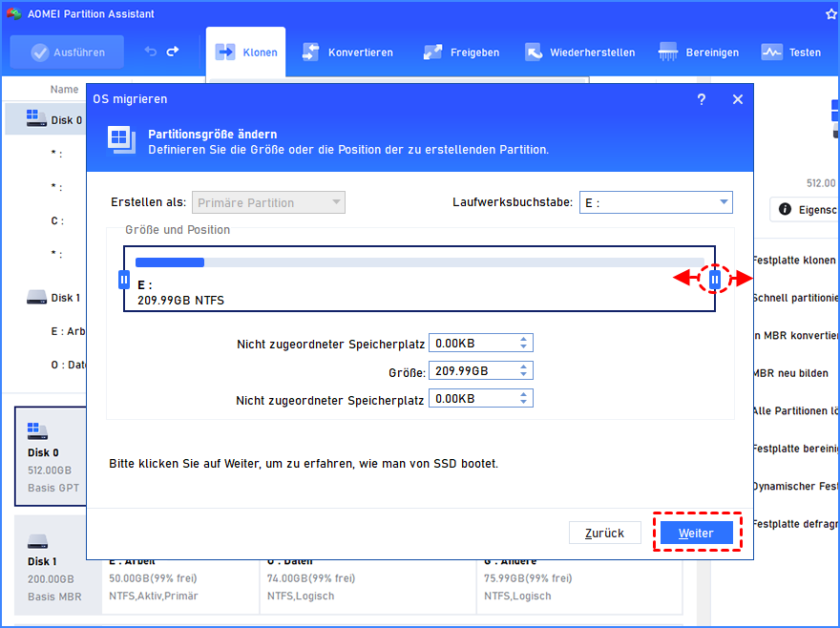The height and width of the screenshot is (628, 840).
Task: Click the 74.00GB NTFS Logisch partition block
Action: 368,587
